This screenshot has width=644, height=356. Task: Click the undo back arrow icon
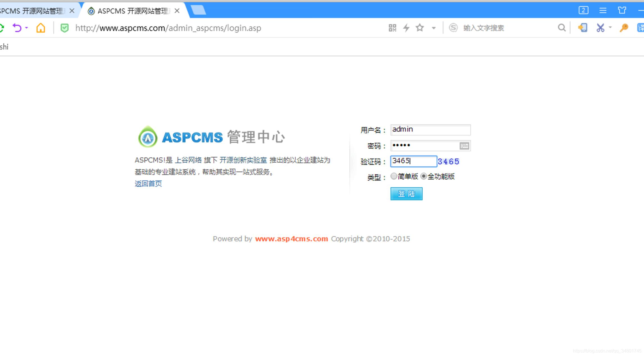click(17, 28)
